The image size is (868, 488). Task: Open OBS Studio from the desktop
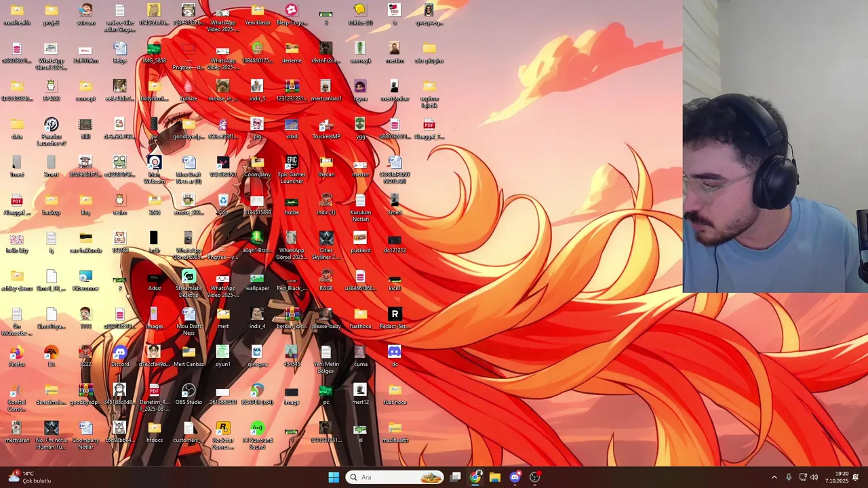[189, 394]
